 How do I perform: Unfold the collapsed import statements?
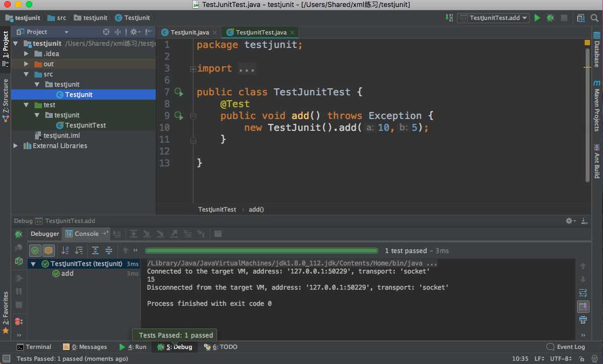(x=193, y=69)
